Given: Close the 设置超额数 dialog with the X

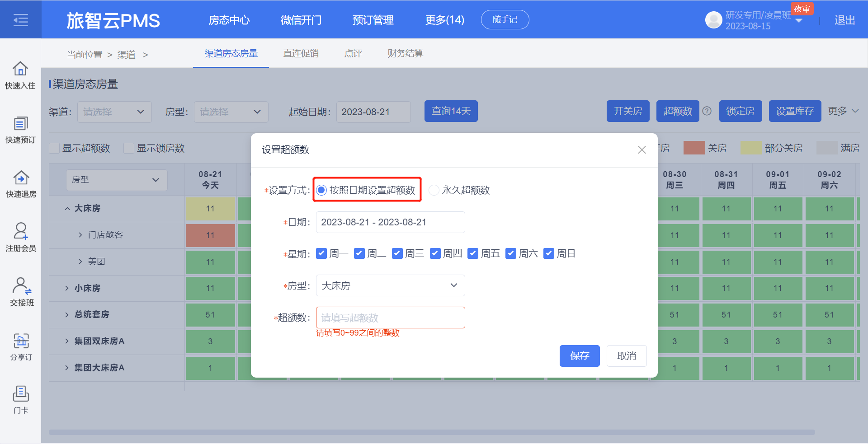Looking at the screenshot, I should 642,150.
